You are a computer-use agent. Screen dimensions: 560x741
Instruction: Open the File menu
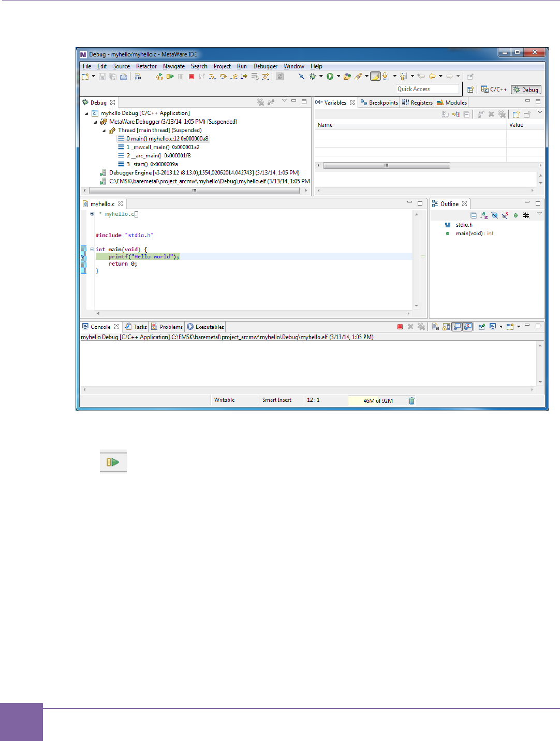click(x=87, y=66)
